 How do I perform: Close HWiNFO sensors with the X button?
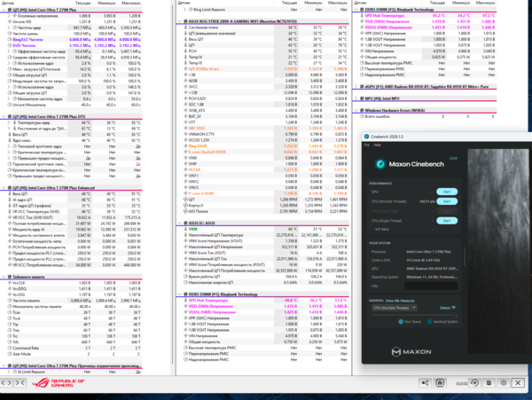[x=518, y=383]
